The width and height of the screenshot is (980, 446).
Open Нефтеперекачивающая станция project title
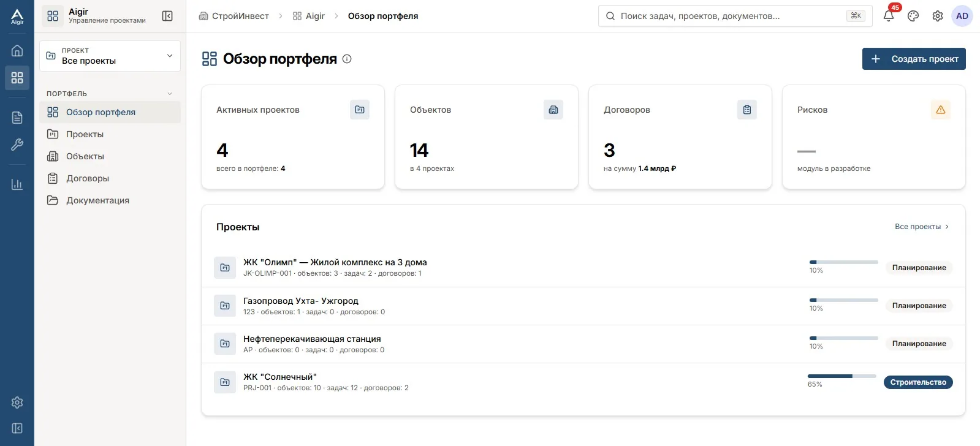tap(312, 339)
